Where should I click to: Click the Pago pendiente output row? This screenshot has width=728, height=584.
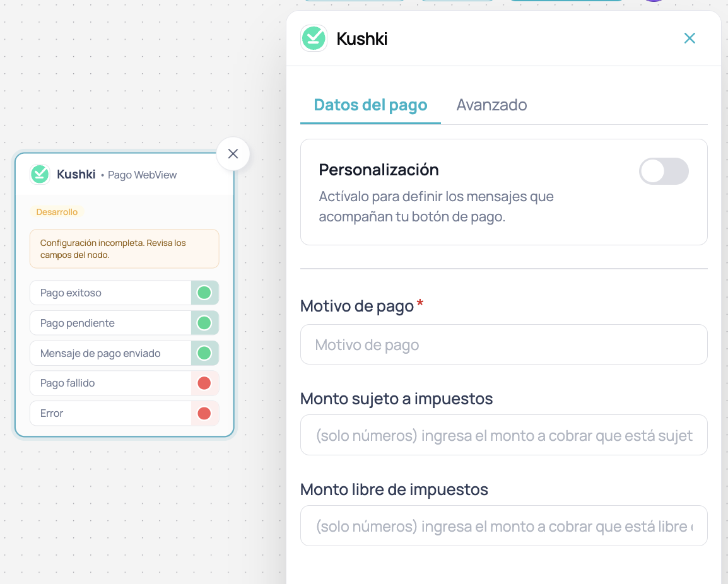[124, 323]
